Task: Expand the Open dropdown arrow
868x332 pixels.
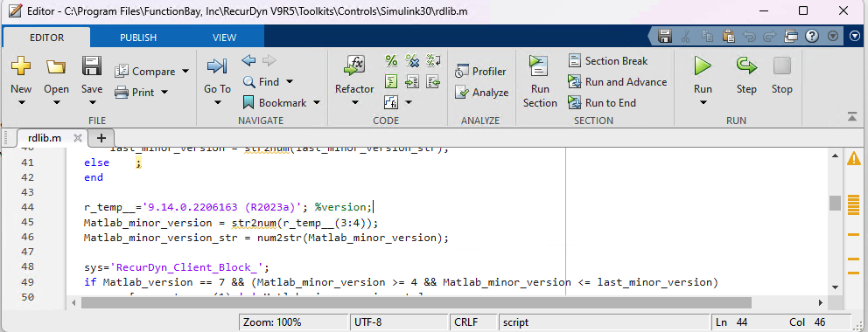Action: coord(56,103)
